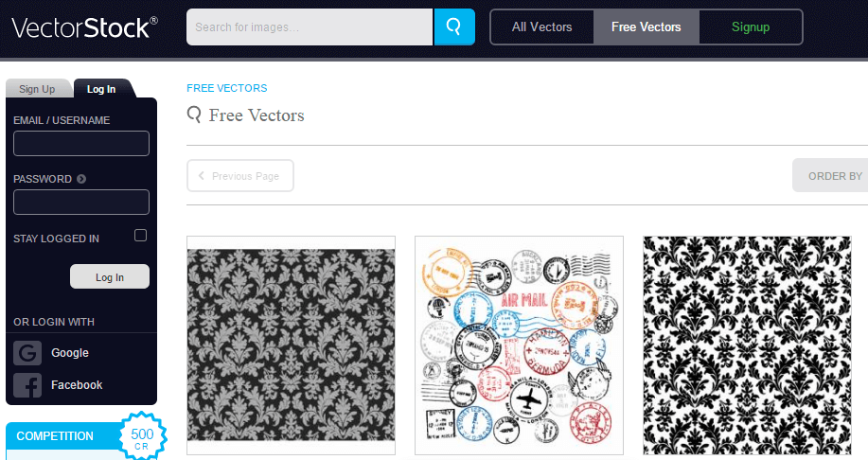Open the air mail stamps thumbnail
The image size is (868, 460).
[x=519, y=345]
